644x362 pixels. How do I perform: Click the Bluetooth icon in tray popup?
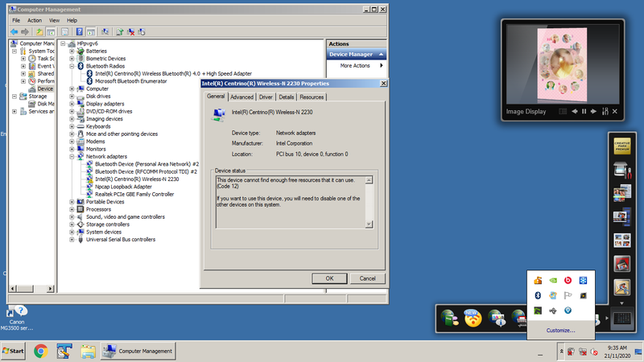tap(537, 295)
